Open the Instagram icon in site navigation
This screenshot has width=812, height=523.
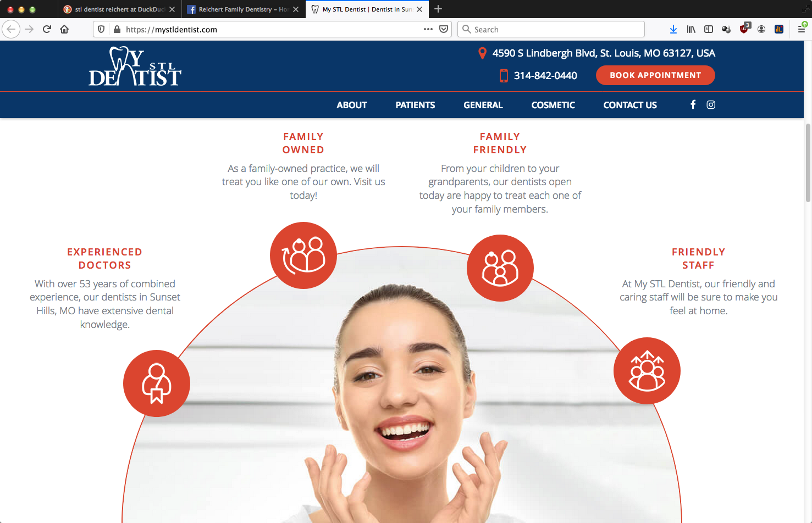711,104
